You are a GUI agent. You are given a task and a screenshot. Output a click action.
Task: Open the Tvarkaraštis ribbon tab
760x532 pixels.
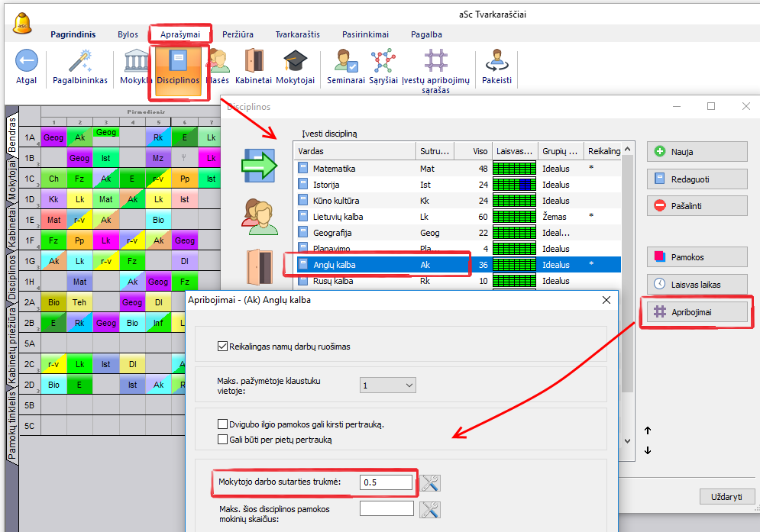pos(298,34)
